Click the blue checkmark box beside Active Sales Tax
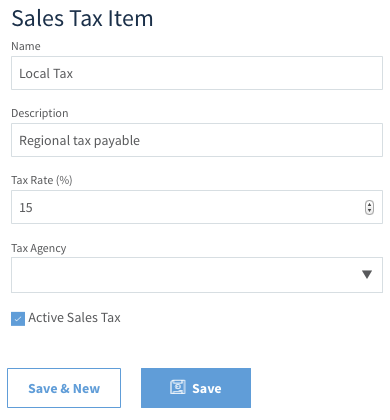 tap(18, 319)
